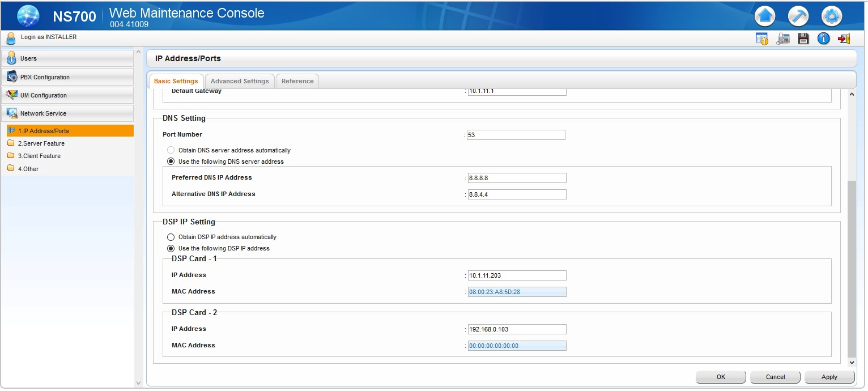Click the 'DSP Card - 2' group label
This screenshot has width=868, height=391.
pyautogui.click(x=194, y=312)
